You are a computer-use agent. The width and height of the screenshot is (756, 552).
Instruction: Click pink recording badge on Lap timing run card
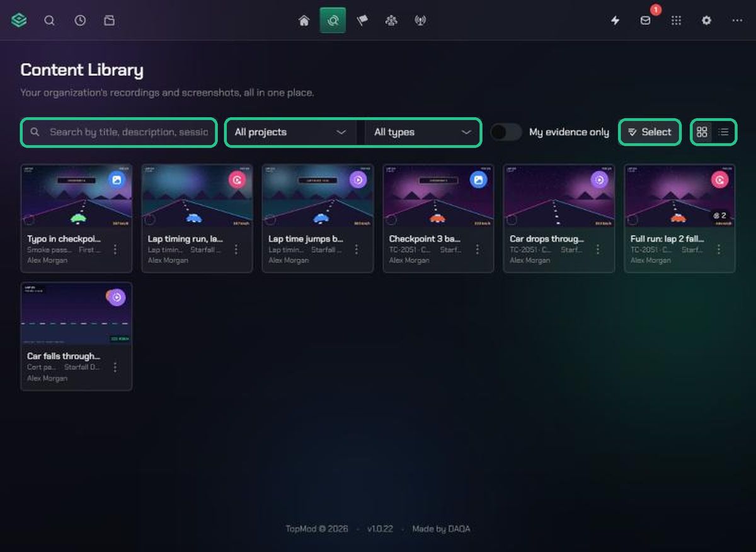tap(237, 180)
